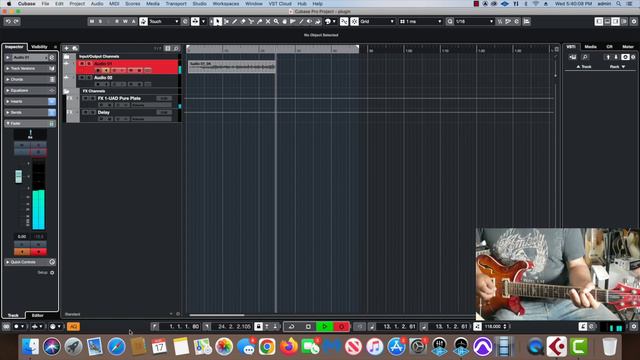Open the track list search magnifier
640x360 pixels.
pos(176,48)
